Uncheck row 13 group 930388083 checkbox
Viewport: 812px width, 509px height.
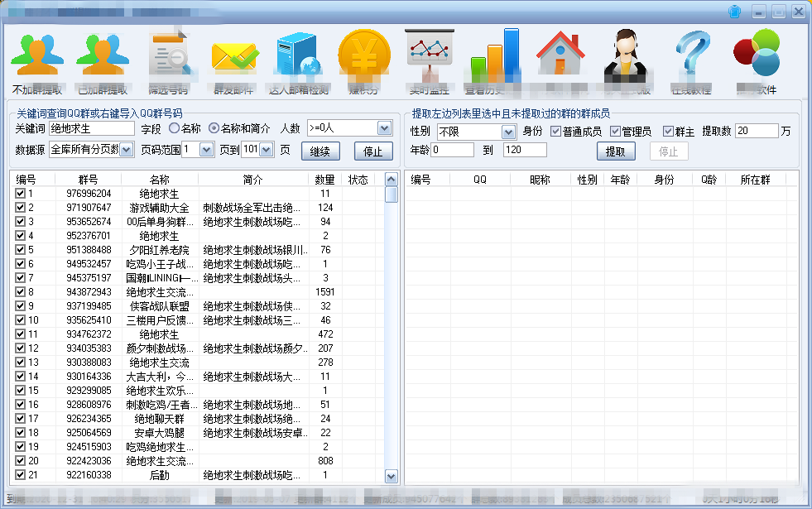(20, 362)
